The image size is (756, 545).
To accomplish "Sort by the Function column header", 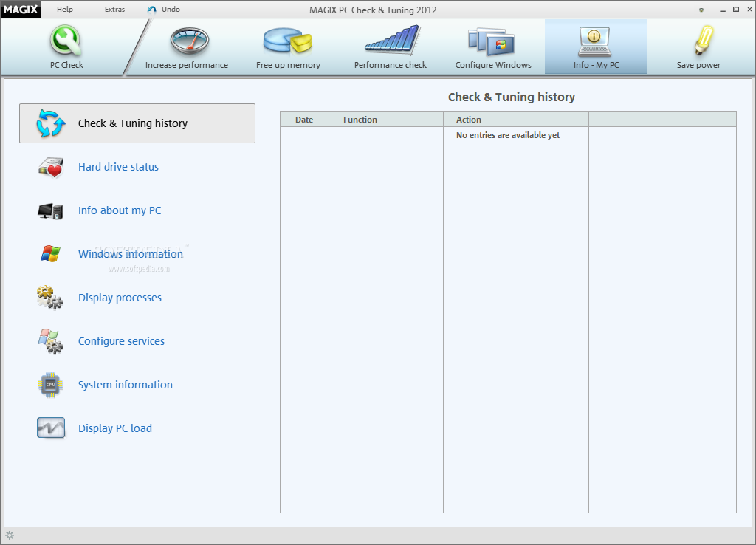I will (391, 119).
